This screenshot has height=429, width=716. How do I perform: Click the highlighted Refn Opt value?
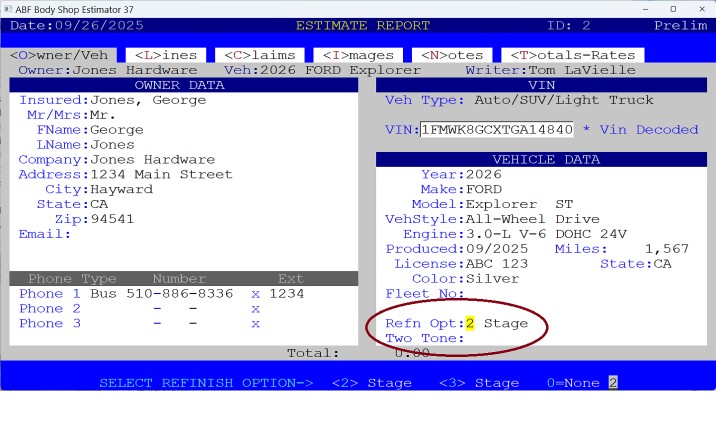pos(468,324)
